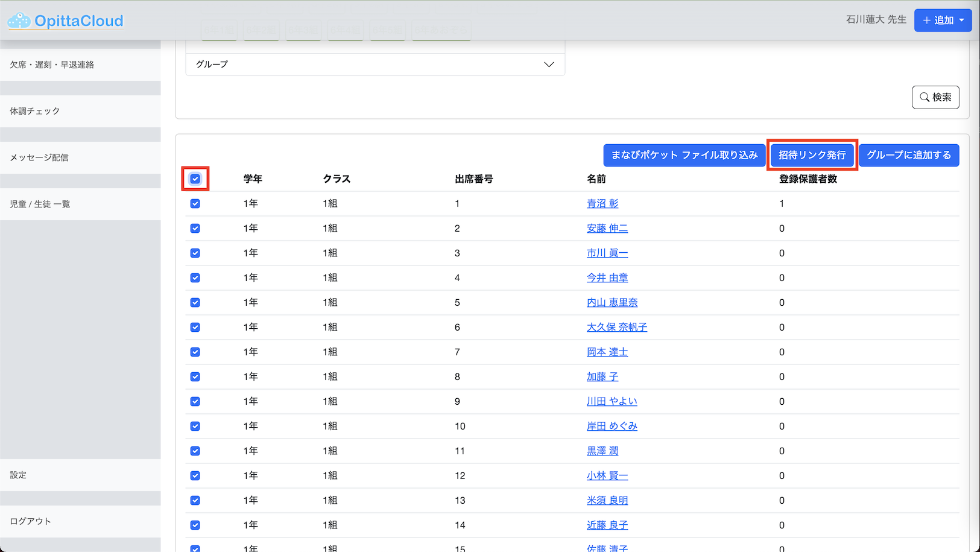Expand the グループ dropdown
Screen dimensions: 980x552
tap(375, 65)
